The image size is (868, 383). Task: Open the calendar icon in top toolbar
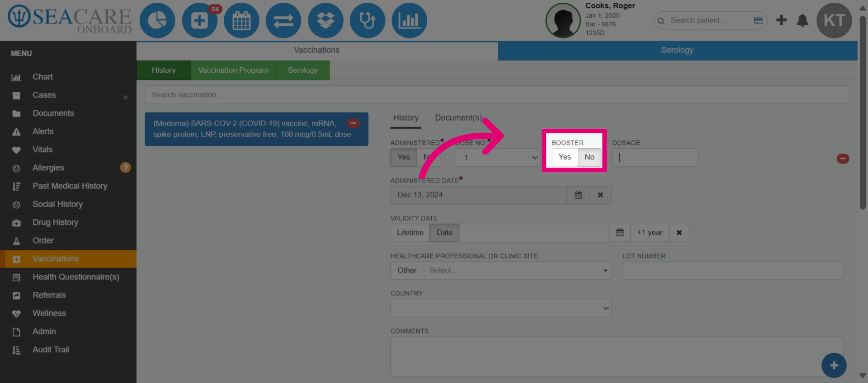click(x=241, y=20)
